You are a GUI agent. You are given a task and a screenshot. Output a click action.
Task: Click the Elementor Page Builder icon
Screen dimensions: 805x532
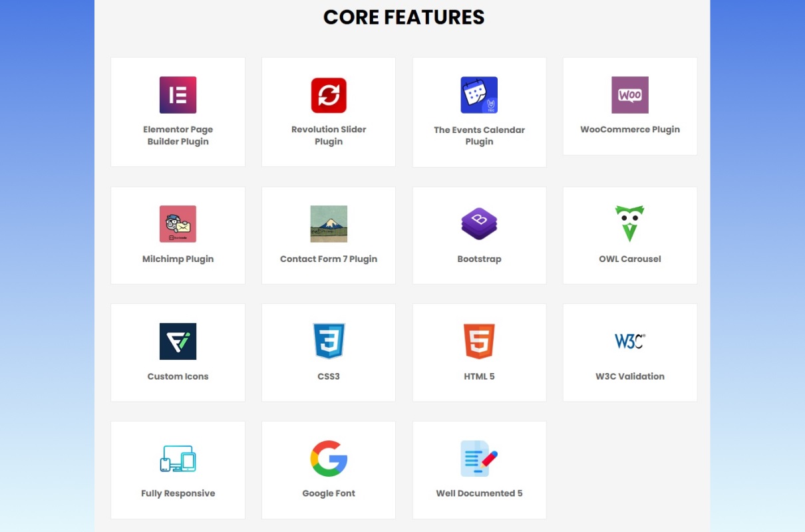coord(178,95)
